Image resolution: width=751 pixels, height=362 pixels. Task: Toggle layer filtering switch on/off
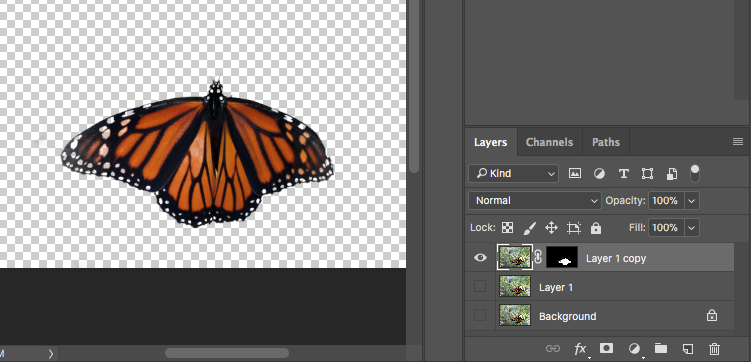pyautogui.click(x=694, y=173)
